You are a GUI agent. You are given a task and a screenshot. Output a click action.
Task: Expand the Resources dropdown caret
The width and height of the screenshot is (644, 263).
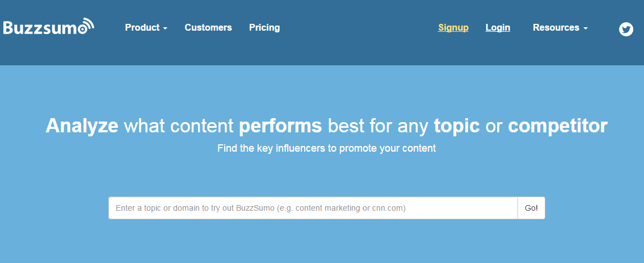click(586, 29)
